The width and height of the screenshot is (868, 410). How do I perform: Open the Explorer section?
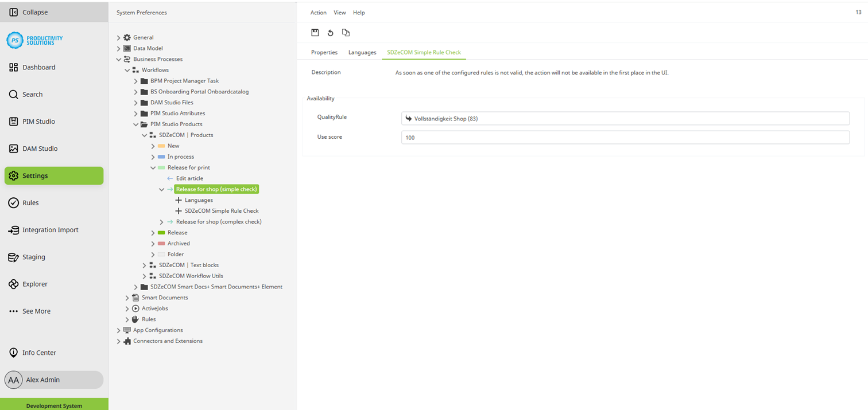(x=34, y=284)
